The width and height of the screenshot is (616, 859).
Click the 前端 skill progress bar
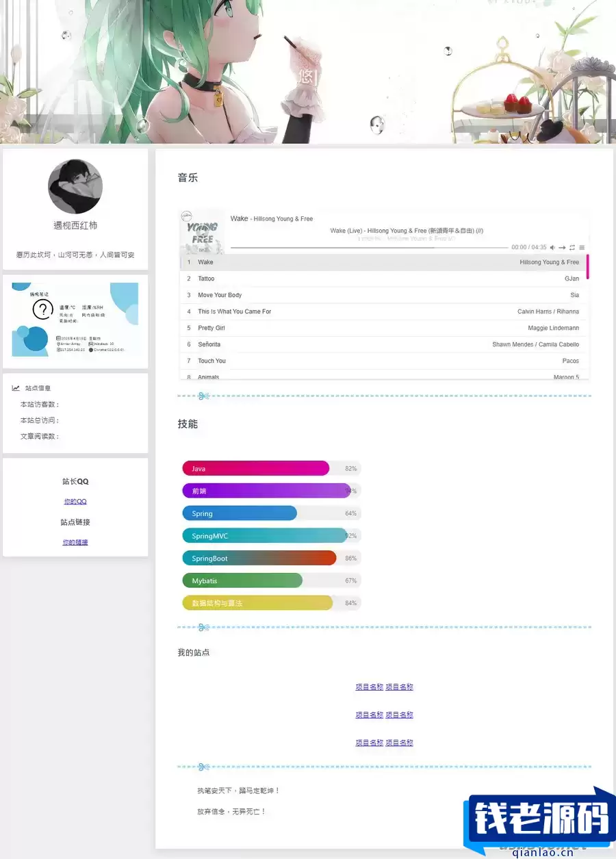click(271, 491)
